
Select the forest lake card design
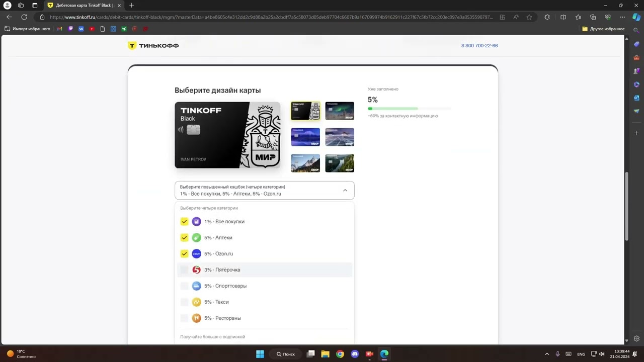coord(340,163)
